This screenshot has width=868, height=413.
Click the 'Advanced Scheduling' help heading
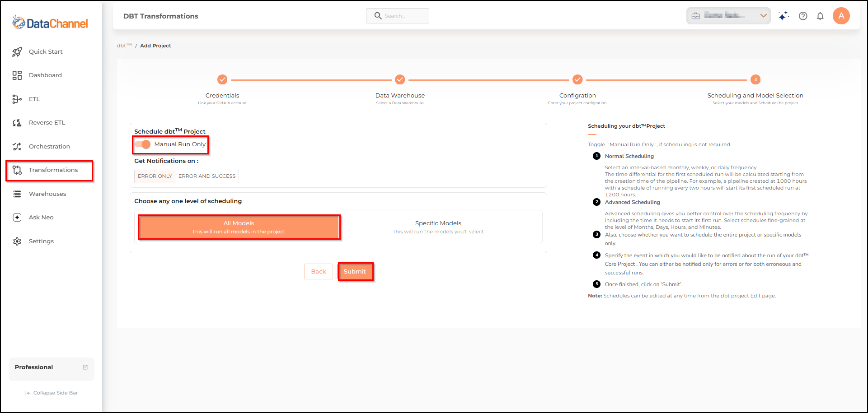click(x=633, y=202)
